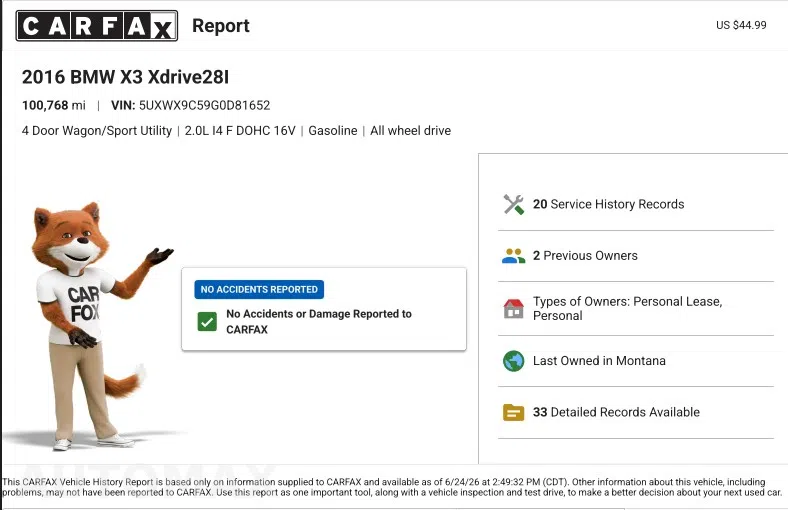
Task: Click the 100,768 mi mileage
Action: point(54,106)
